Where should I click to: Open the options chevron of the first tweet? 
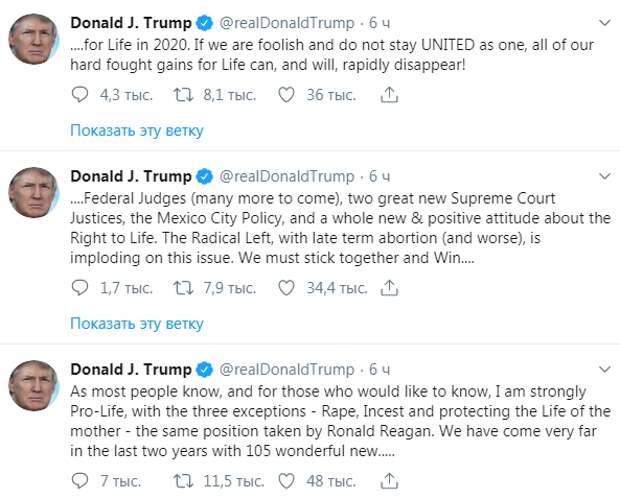(x=605, y=23)
